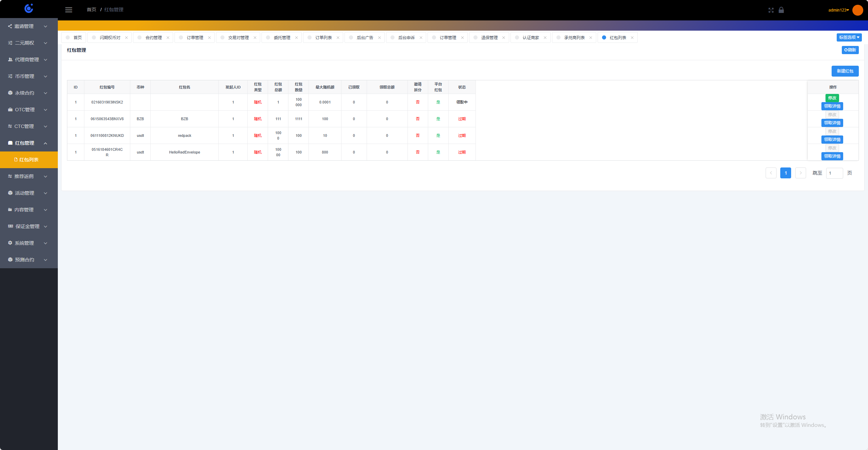Click the page jump input field
868x450 pixels.
[834, 173]
